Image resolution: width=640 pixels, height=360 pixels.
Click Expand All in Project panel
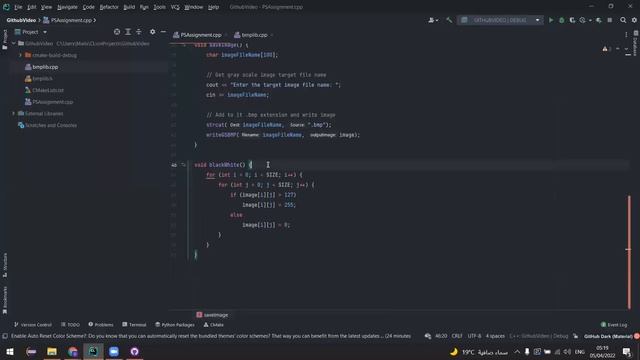pyautogui.click(x=128, y=32)
